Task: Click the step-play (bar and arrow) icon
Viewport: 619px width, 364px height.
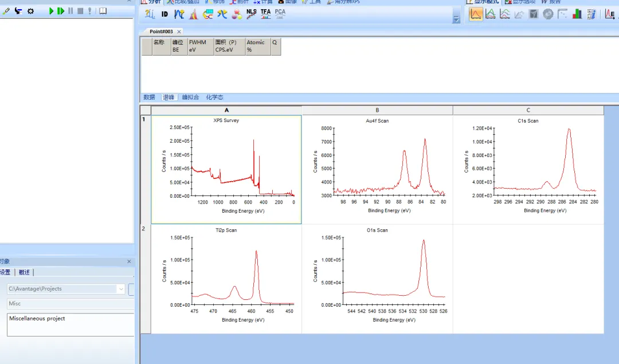Action: 61,11
